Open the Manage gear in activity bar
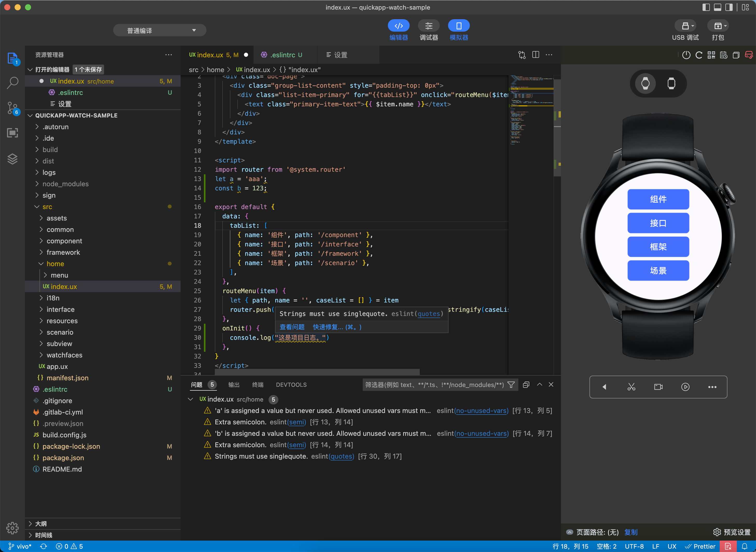The height and width of the screenshot is (552, 756). coord(12,528)
